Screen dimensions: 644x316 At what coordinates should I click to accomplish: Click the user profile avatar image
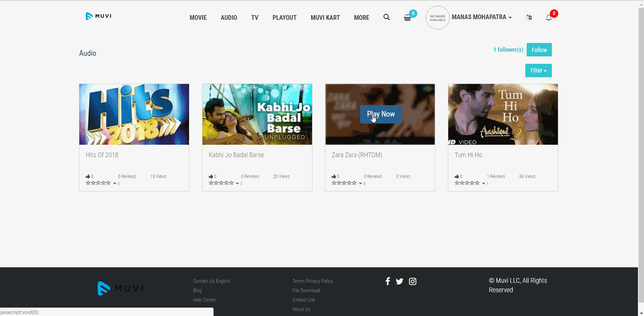point(438,18)
